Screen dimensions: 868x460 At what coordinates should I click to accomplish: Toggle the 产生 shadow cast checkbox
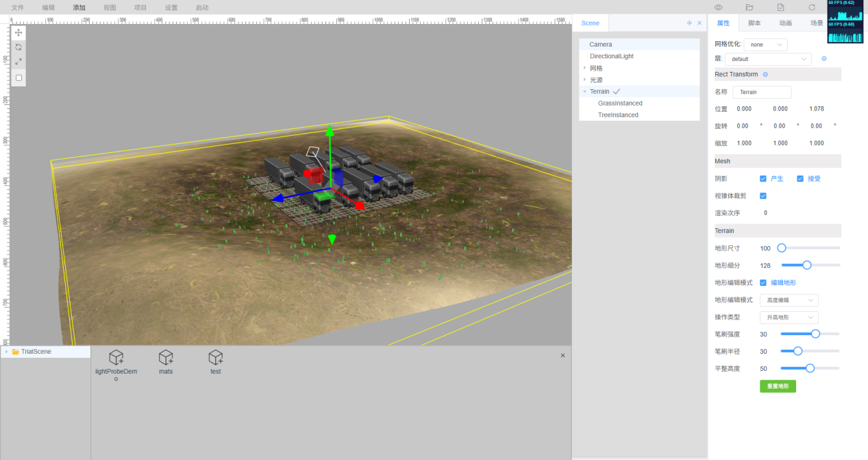click(x=763, y=179)
